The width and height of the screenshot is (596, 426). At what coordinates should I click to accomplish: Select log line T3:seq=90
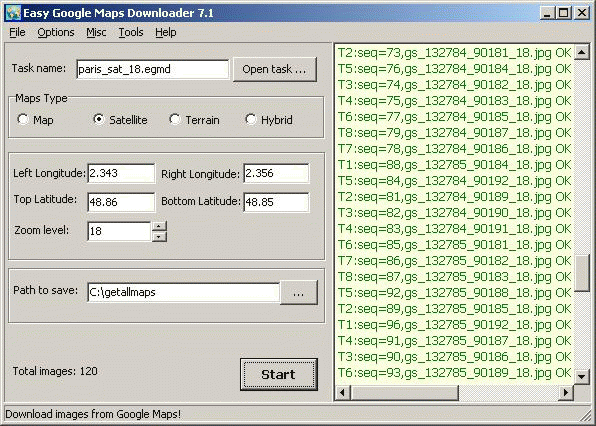454,357
